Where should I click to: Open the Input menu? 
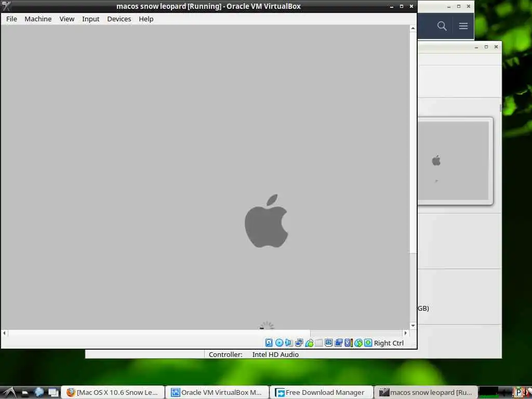click(x=90, y=19)
